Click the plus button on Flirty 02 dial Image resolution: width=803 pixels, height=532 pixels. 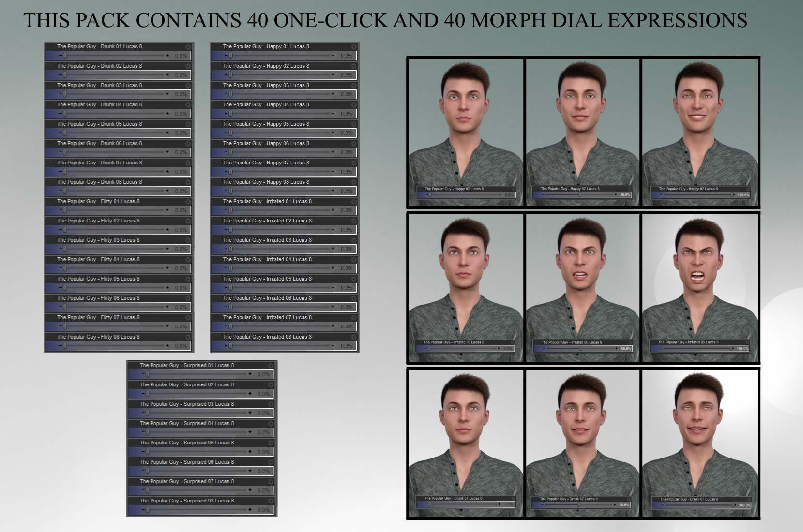click(x=167, y=230)
